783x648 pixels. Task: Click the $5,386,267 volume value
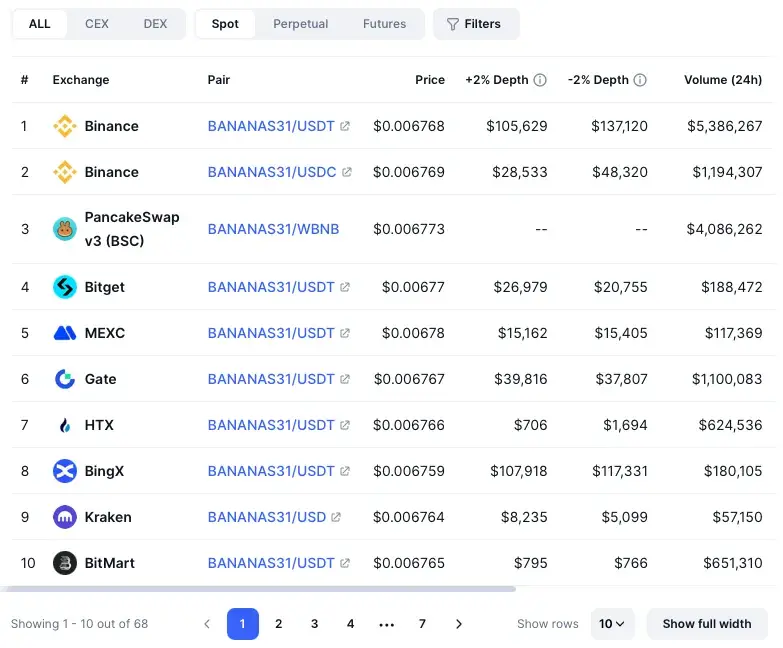(x=725, y=126)
